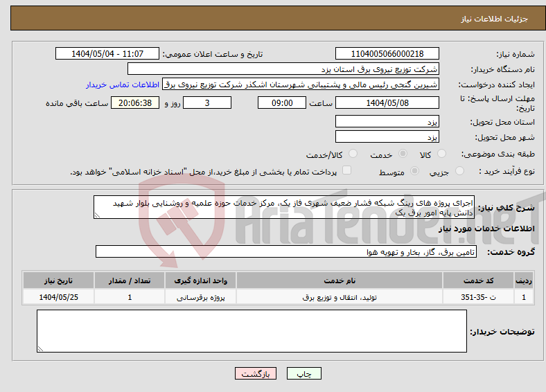Click the buyer name field شرکت توزیع نیروی برق
Screen dimensions: 546x392
tap(283, 69)
